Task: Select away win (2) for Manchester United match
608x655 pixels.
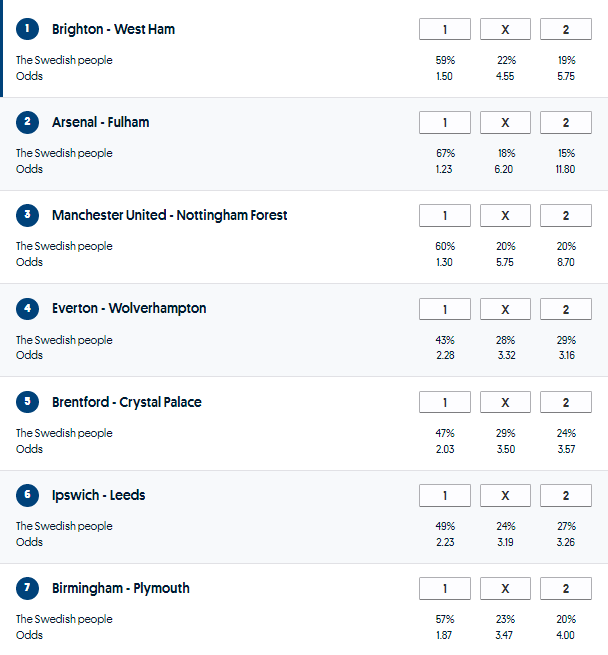Action: pos(566,215)
